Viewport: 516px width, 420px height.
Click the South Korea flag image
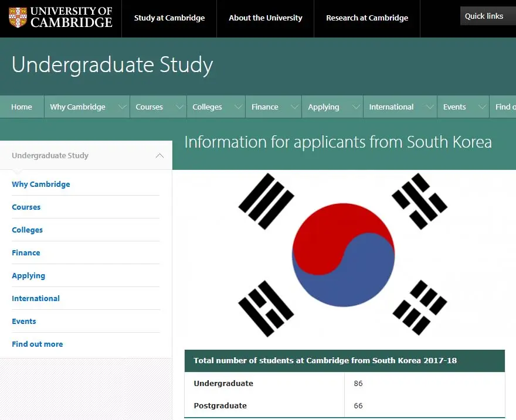tap(344, 255)
